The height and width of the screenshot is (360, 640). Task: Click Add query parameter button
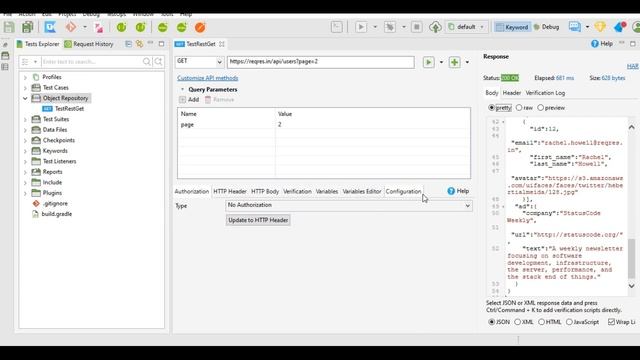coord(189,100)
